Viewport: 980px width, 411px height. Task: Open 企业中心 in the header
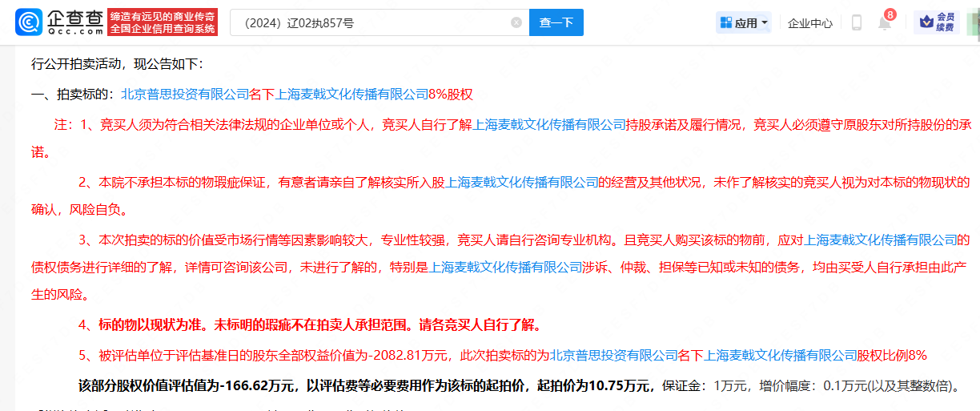pyautogui.click(x=809, y=22)
